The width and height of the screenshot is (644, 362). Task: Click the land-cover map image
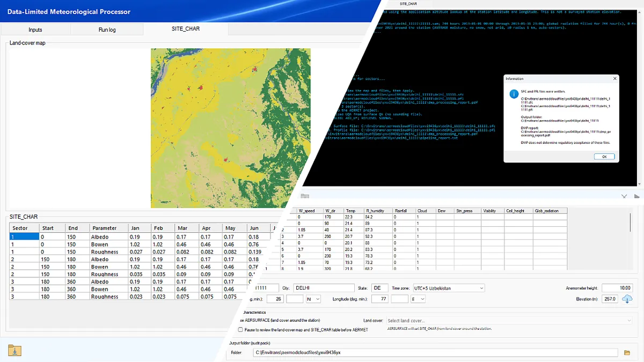[231, 128]
